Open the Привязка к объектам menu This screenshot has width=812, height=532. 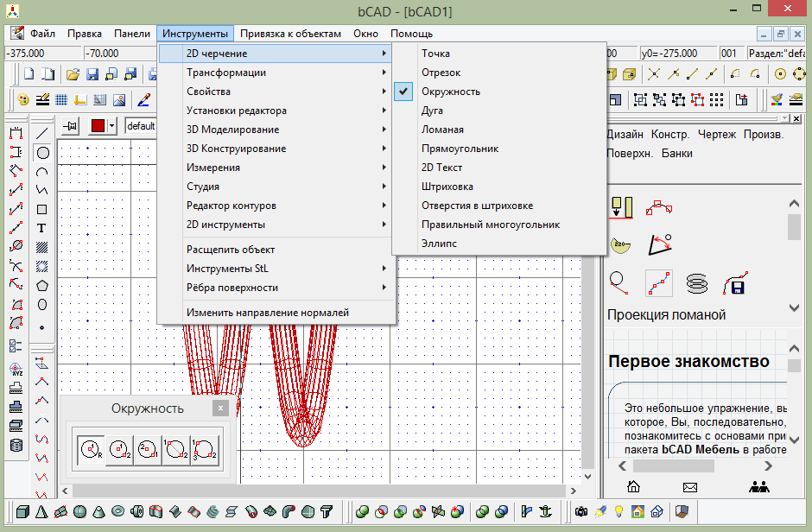pyautogui.click(x=290, y=34)
